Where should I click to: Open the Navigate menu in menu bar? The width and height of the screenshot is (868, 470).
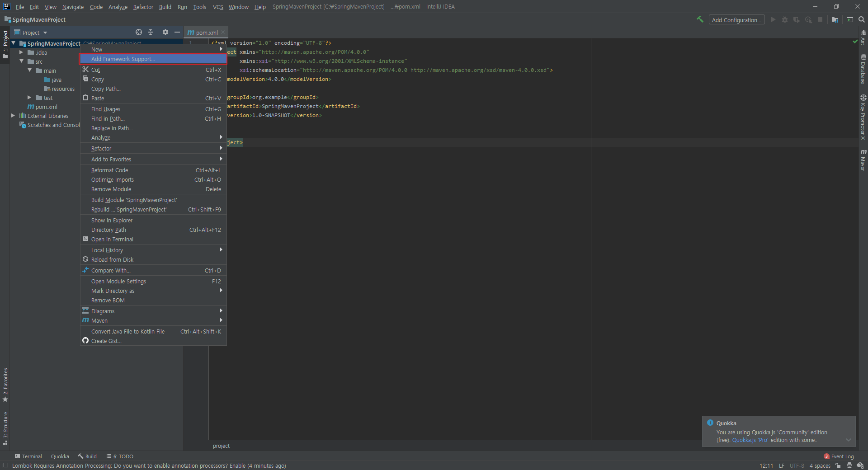click(x=73, y=7)
